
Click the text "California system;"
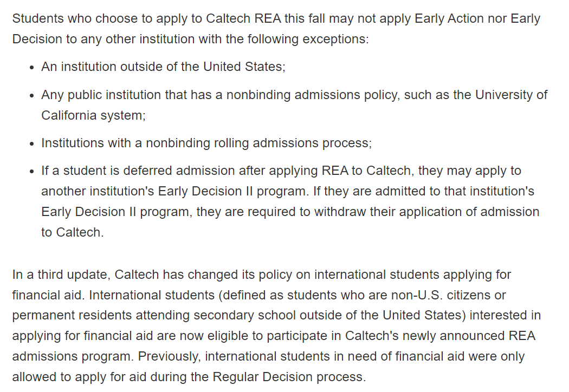point(93,115)
